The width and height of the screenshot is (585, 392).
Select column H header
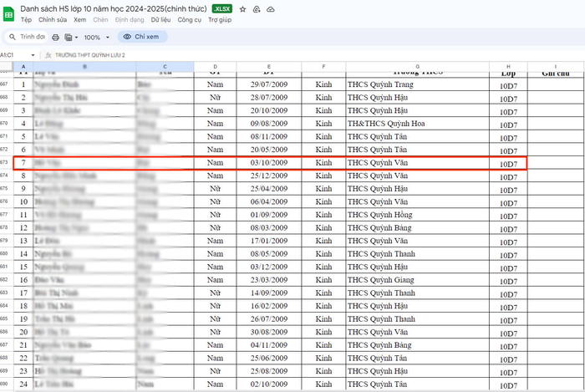[x=508, y=66]
